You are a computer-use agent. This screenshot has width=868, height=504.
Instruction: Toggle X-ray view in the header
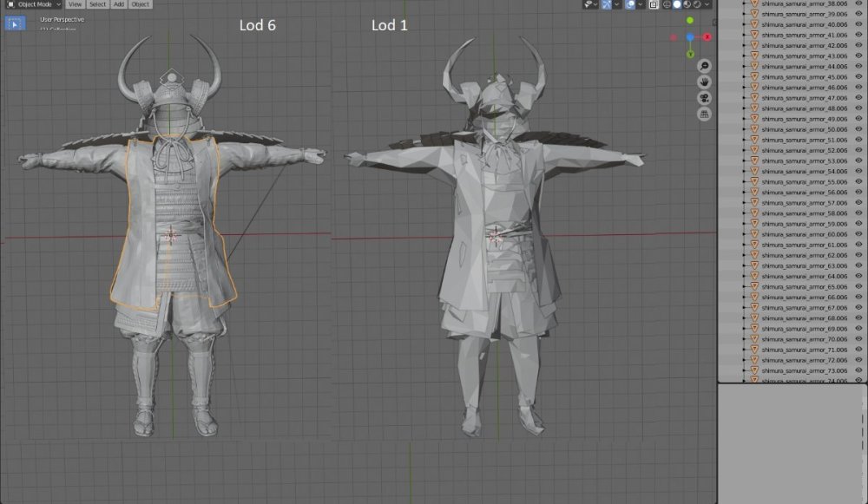tap(653, 4)
